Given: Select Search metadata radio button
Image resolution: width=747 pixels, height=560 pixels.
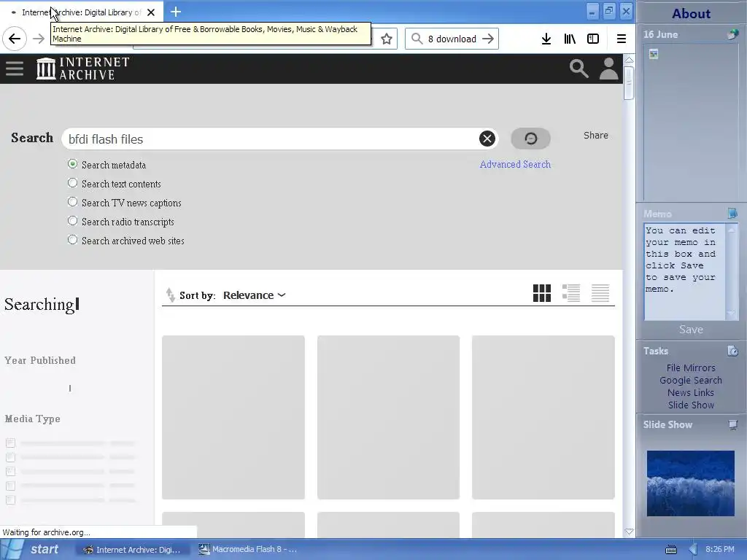Looking at the screenshot, I should 72,164.
